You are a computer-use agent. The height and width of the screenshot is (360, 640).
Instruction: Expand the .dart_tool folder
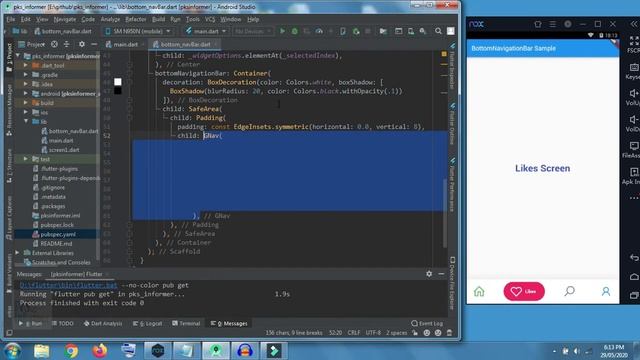26,65
